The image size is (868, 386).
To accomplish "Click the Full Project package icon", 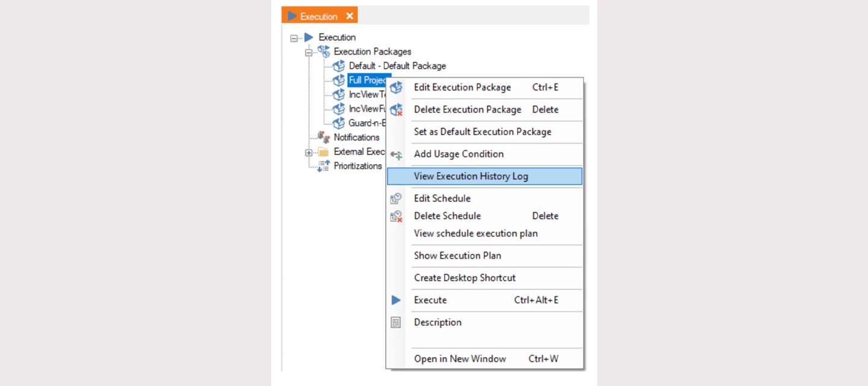I will pyautogui.click(x=339, y=80).
